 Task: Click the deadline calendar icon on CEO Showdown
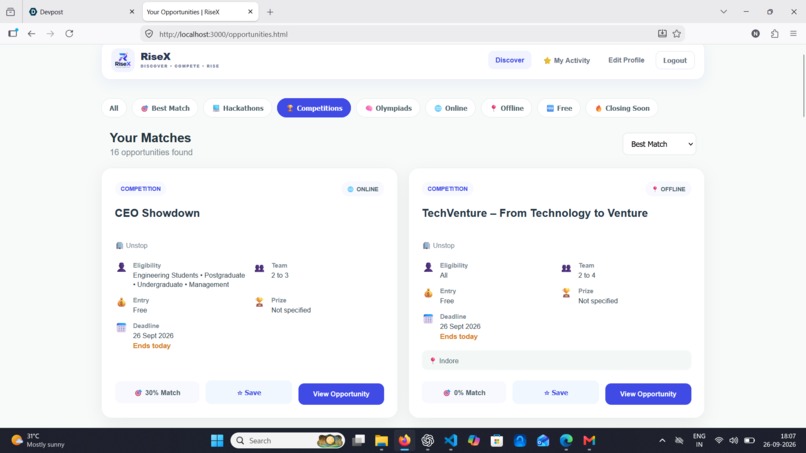click(121, 328)
